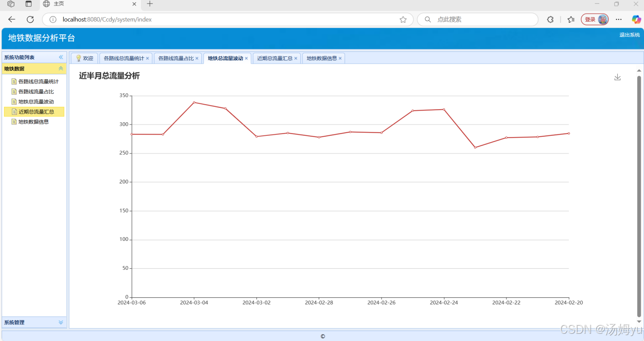
Task: Click the 2024-02-28 x-axis label
Action: coord(319,303)
